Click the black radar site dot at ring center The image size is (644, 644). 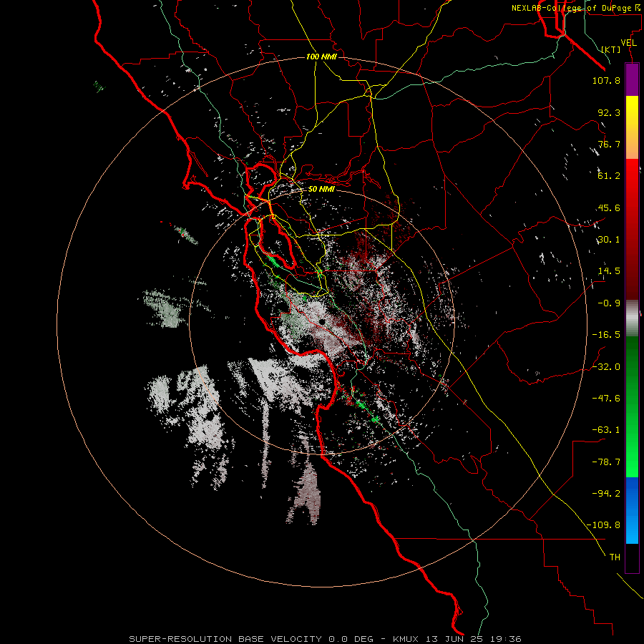point(321,322)
